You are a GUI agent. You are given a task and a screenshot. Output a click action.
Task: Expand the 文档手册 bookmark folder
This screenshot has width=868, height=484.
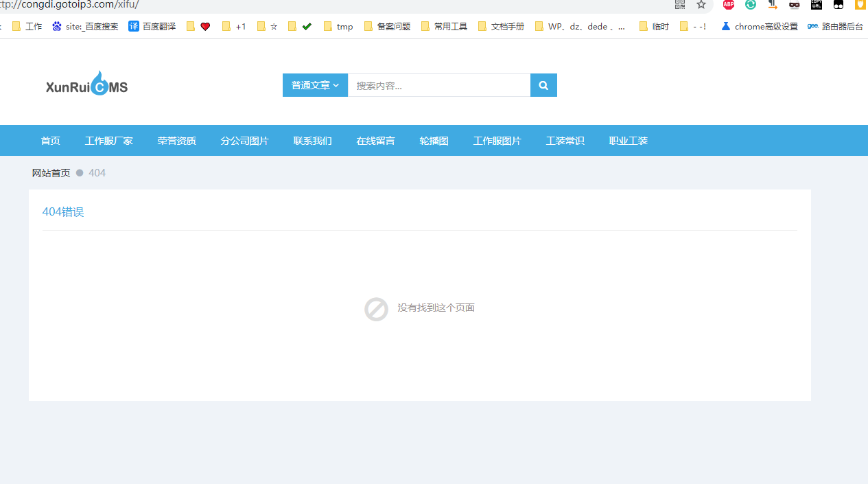point(501,27)
